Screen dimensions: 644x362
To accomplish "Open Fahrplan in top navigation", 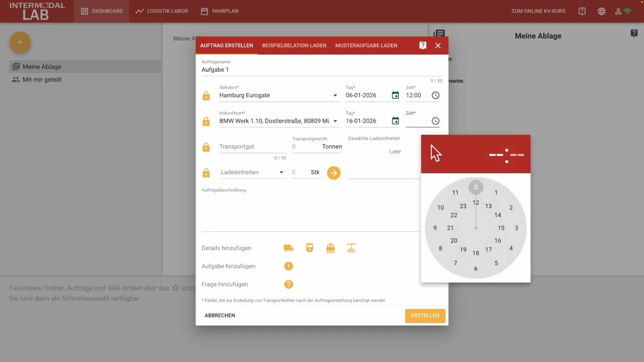I will (219, 11).
